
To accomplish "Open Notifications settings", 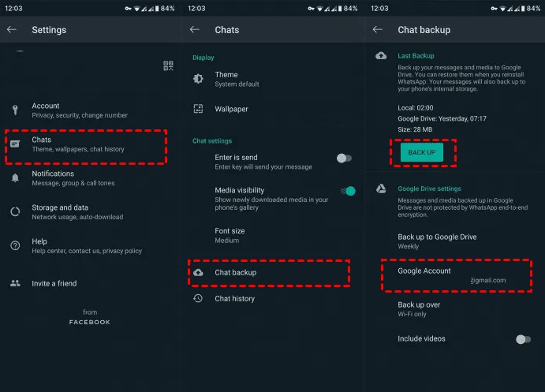I will click(x=91, y=177).
